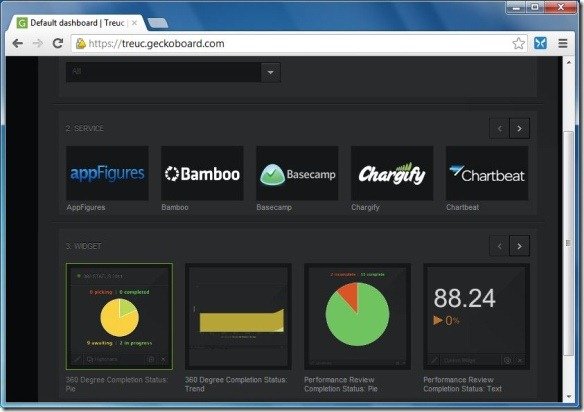Click the address bar URL

[156, 44]
